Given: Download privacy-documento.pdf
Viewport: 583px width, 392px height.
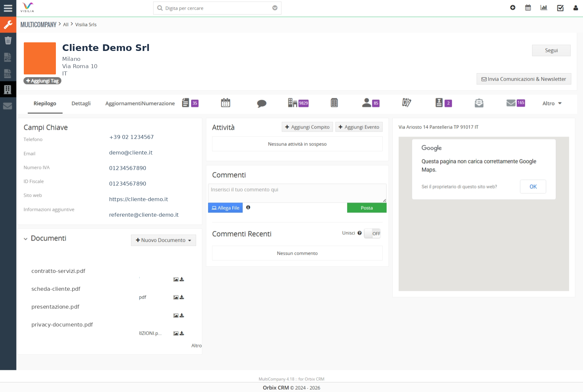Looking at the screenshot, I should tap(182, 333).
